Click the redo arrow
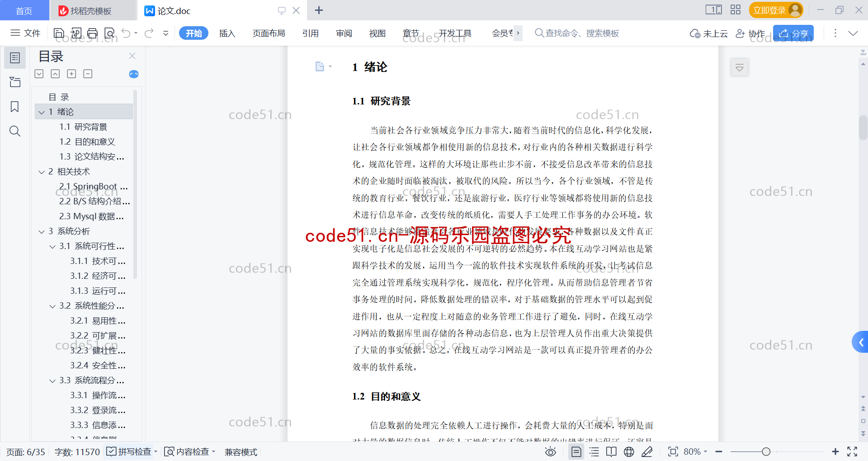868x461 pixels. click(149, 33)
